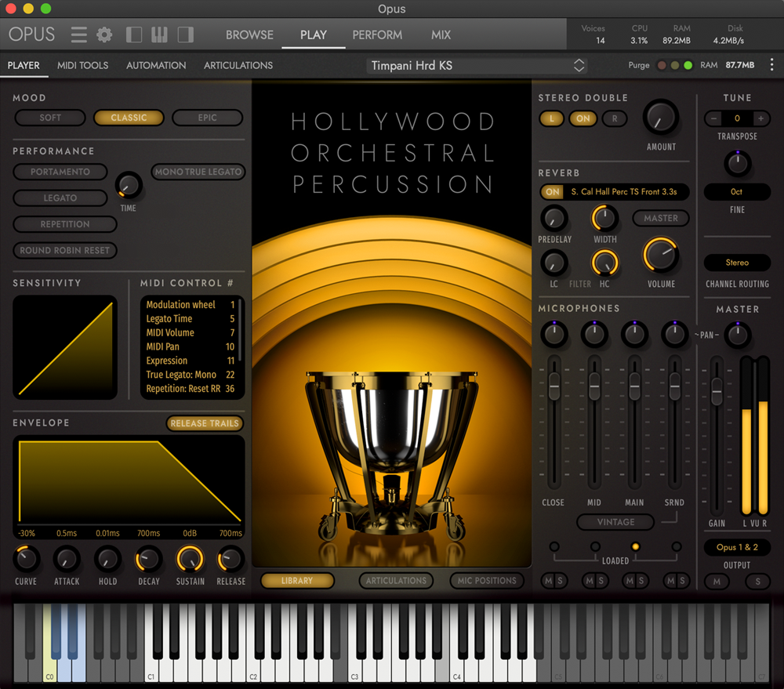This screenshot has width=784, height=689.
Task: Open the settings gear icon
Action: (103, 34)
